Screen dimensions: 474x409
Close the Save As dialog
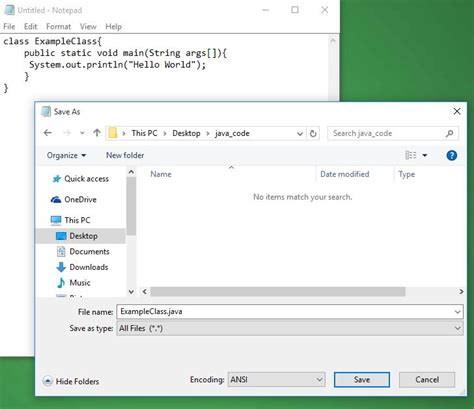tap(457, 112)
